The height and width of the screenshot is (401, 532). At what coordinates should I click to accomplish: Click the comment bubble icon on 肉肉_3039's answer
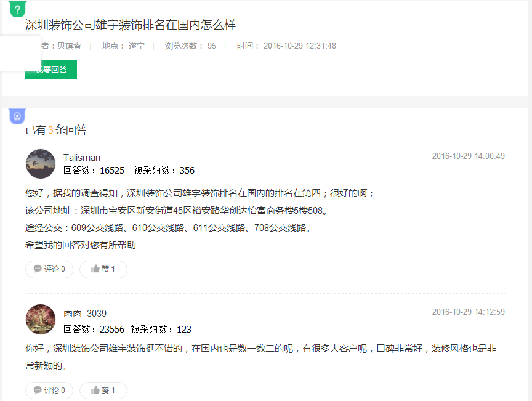point(38,391)
